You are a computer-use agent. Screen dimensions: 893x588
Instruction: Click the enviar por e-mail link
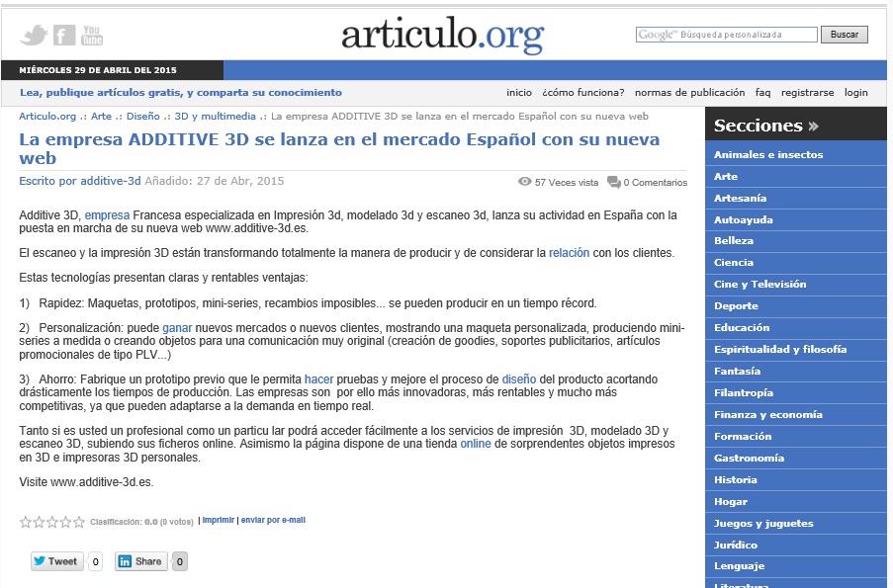click(x=273, y=520)
